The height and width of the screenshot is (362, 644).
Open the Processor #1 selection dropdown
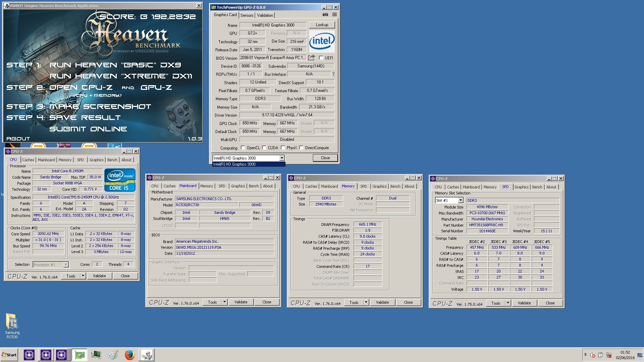[66, 265]
